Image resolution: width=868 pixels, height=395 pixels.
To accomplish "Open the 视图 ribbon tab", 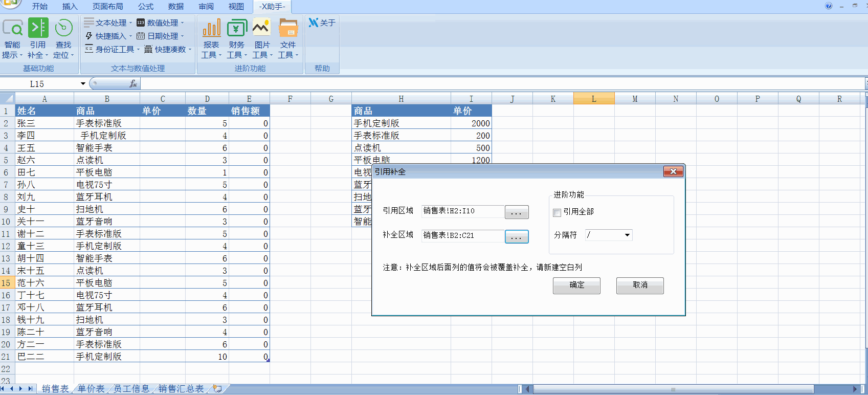I will pyautogui.click(x=236, y=6).
